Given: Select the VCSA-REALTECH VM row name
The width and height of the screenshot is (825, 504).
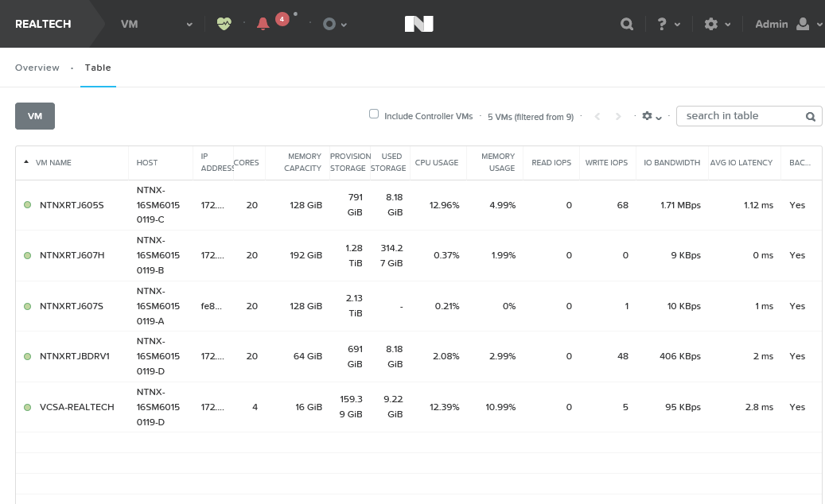Looking at the screenshot, I should (77, 407).
